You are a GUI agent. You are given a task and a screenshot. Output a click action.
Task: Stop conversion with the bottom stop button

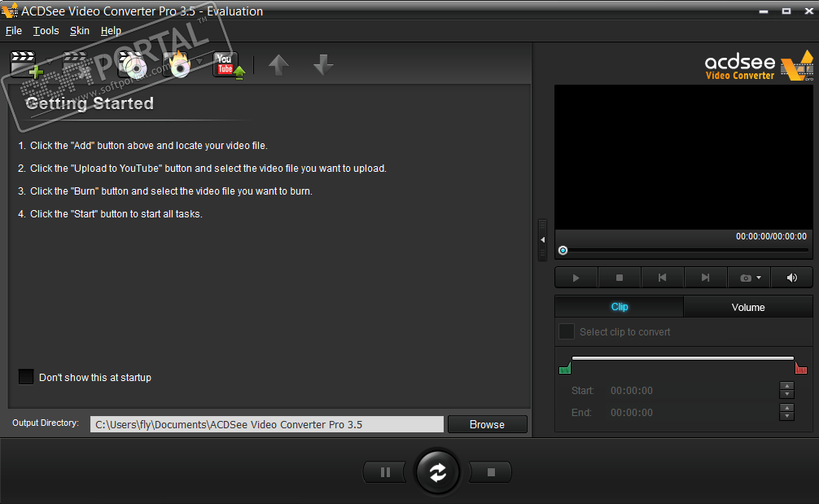click(491, 472)
